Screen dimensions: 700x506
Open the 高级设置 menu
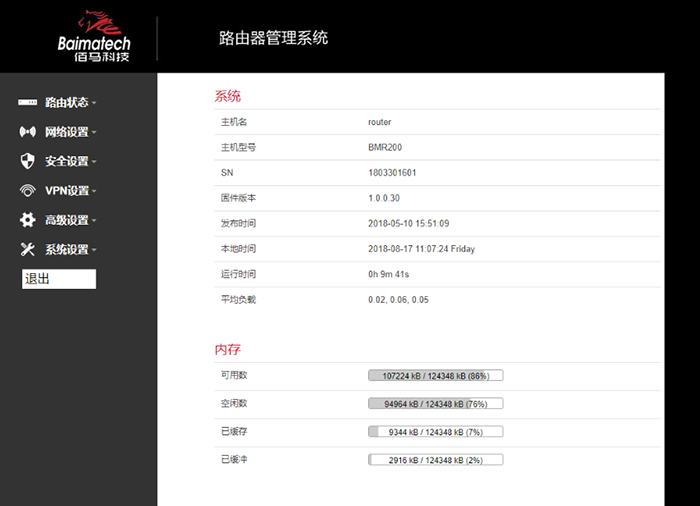(67, 220)
